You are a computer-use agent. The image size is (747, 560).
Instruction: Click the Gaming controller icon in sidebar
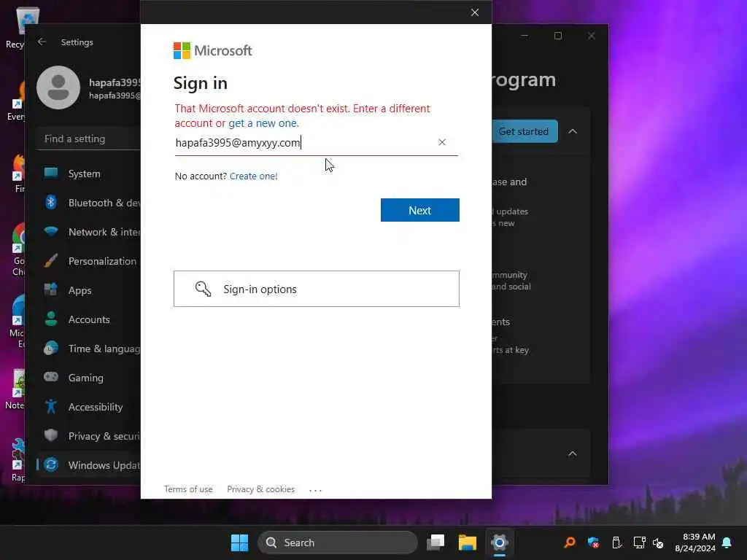click(x=50, y=377)
